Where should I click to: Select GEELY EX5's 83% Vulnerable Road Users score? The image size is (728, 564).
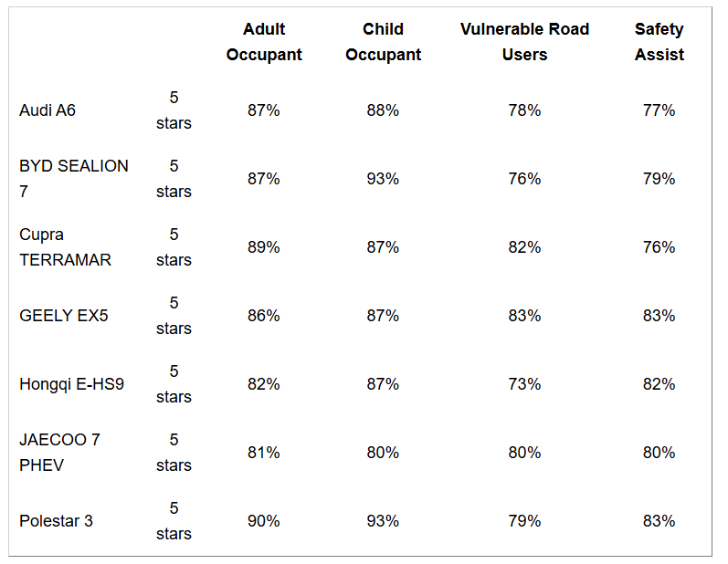point(524,316)
